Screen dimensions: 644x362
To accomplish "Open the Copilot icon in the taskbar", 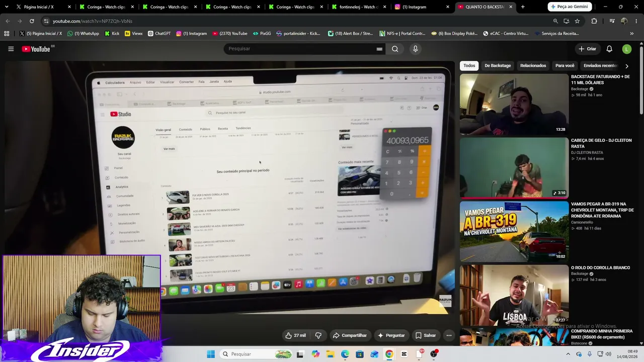I will [x=315, y=354].
